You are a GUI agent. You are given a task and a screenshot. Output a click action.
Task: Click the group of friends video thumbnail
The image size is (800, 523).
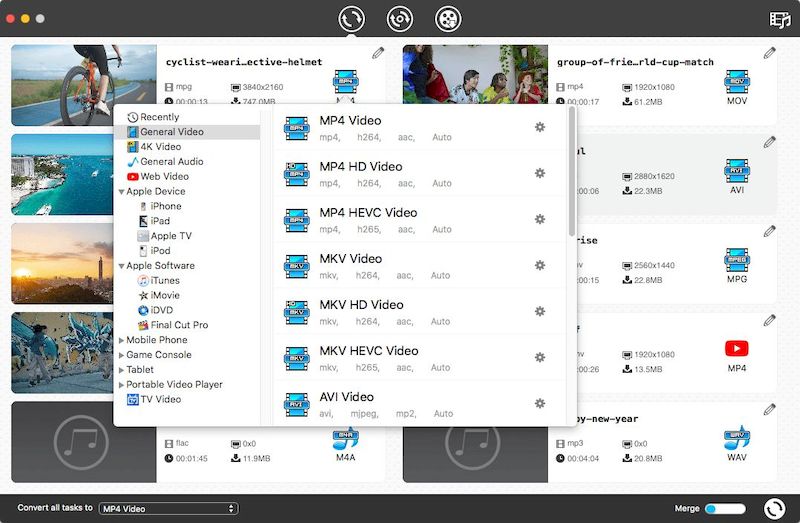(475, 74)
